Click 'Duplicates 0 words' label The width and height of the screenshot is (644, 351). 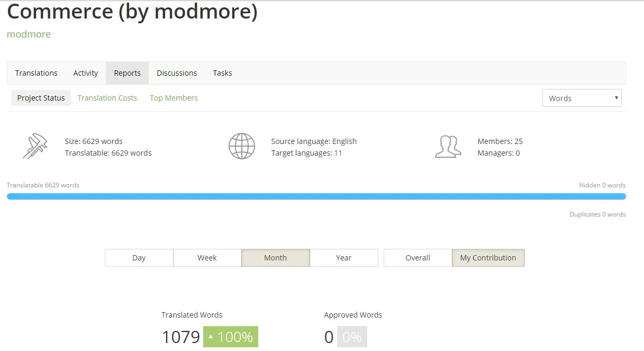597,214
